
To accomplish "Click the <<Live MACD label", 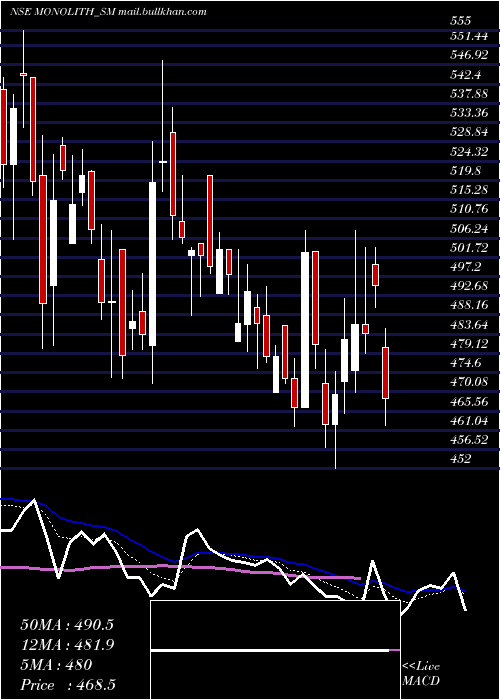I will (421, 674).
